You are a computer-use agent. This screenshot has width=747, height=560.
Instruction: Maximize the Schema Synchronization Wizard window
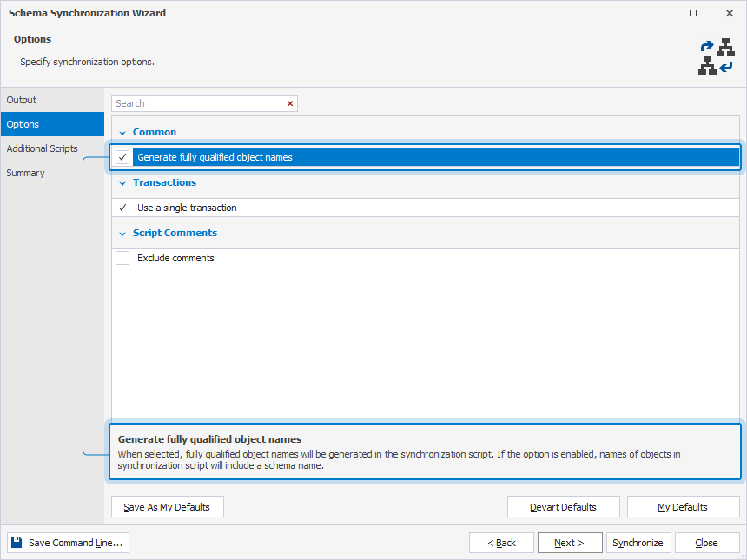[693, 13]
